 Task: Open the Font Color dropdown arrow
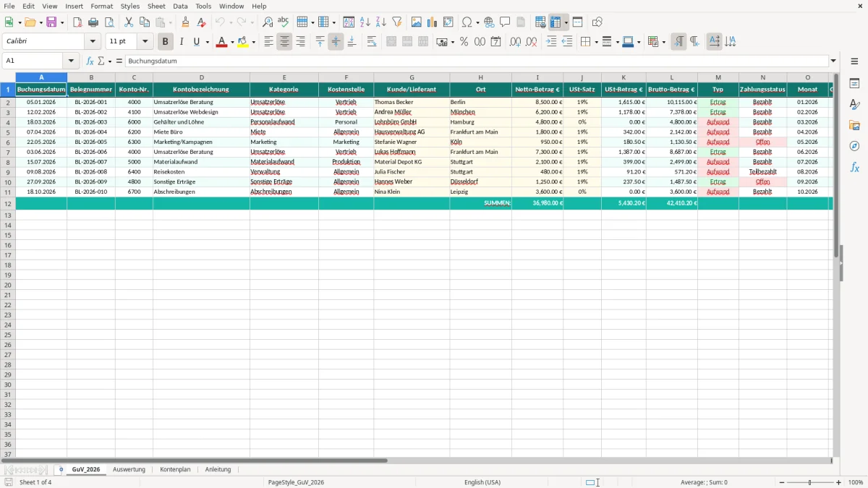(x=231, y=42)
